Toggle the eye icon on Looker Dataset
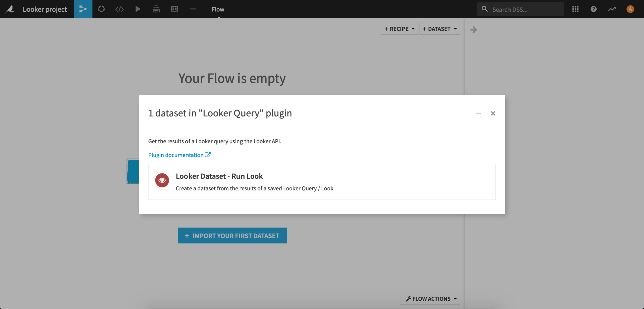Image resolution: width=644 pixels, height=309 pixels. pos(162,180)
